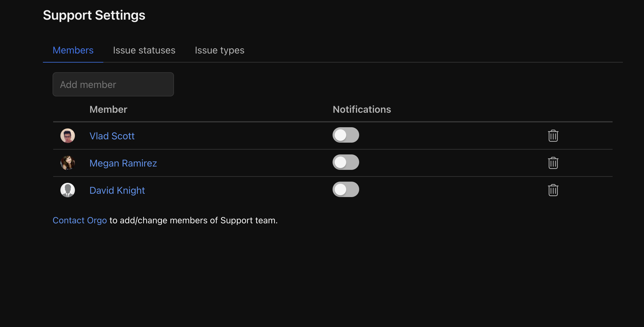This screenshot has width=644, height=327.
Task: Select the Members tab
Action: click(73, 50)
